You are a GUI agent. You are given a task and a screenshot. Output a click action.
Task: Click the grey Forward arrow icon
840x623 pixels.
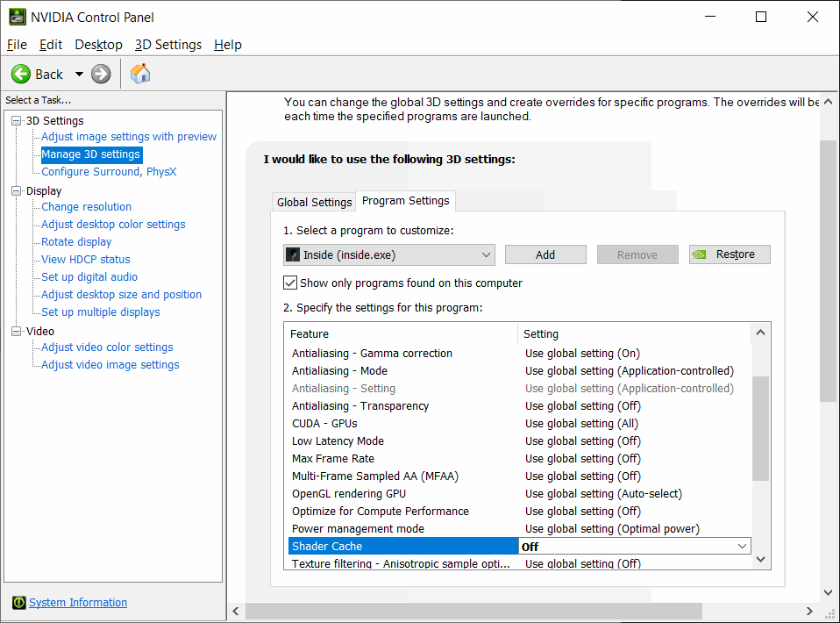click(x=101, y=74)
